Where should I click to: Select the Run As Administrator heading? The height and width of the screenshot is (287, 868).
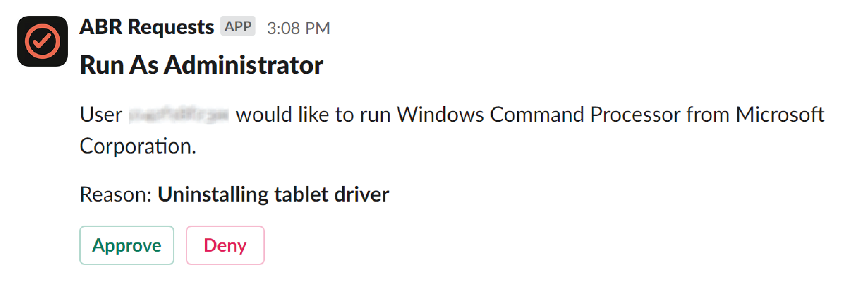click(202, 65)
